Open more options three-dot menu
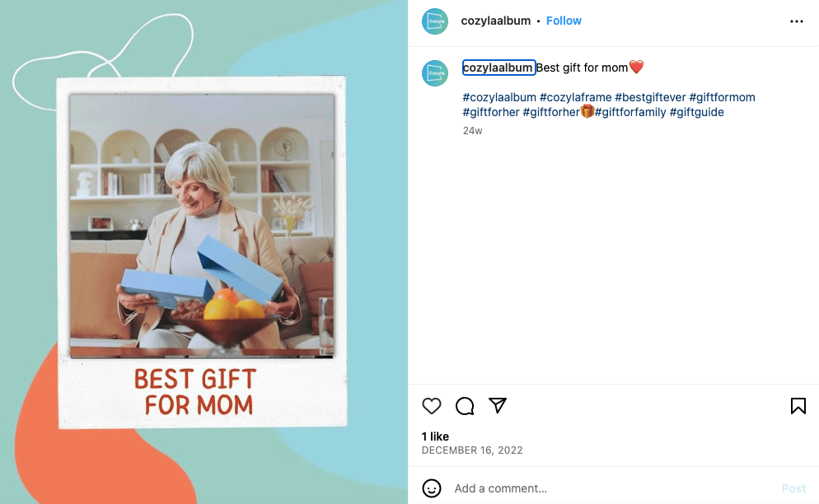The height and width of the screenshot is (504, 819). pos(797,21)
